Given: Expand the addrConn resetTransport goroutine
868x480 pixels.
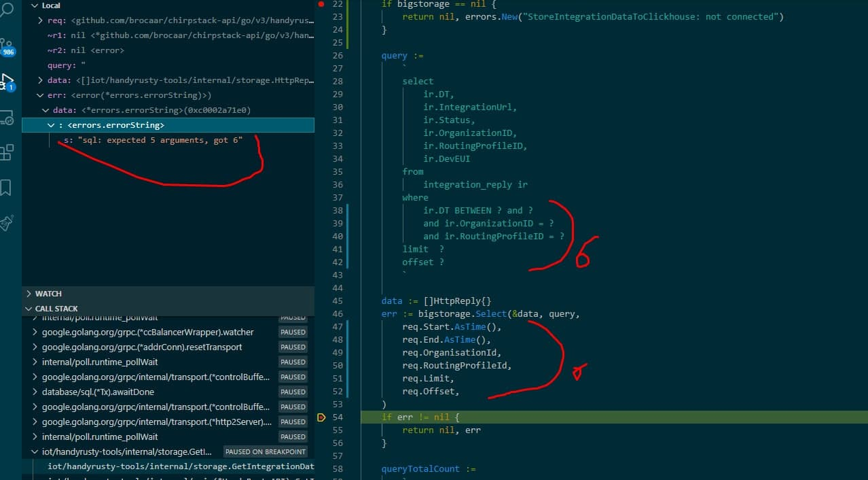Looking at the screenshot, I should (35, 347).
